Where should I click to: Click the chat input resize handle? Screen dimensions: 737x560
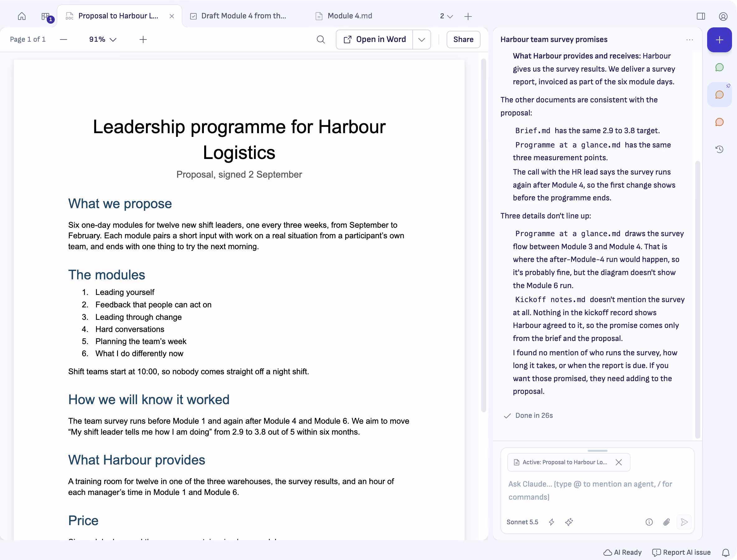(x=597, y=451)
